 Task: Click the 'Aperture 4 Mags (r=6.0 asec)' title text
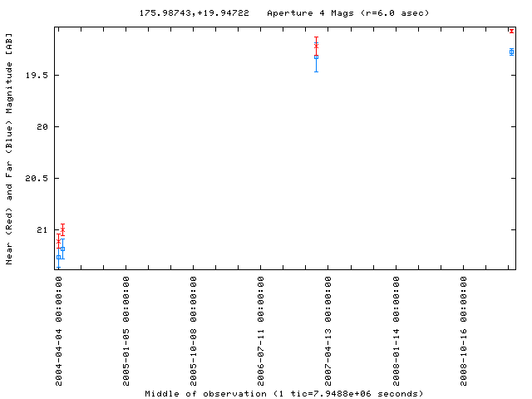coord(347,13)
